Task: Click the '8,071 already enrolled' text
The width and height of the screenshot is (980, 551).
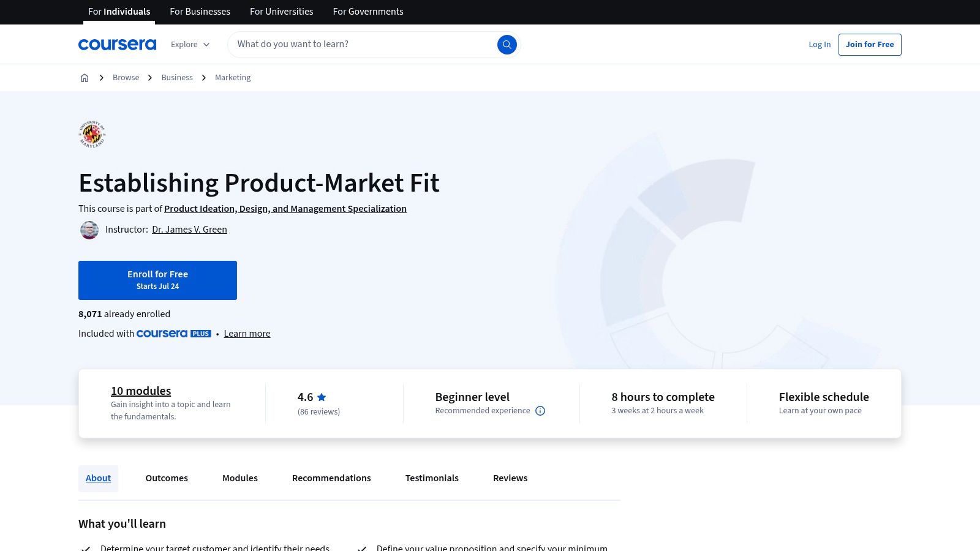Action: click(x=124, y=314)
